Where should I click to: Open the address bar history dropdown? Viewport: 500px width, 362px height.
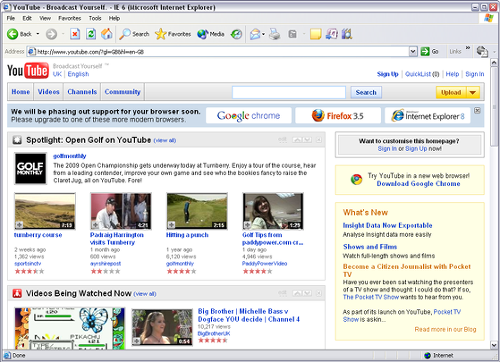pos(413,51)
